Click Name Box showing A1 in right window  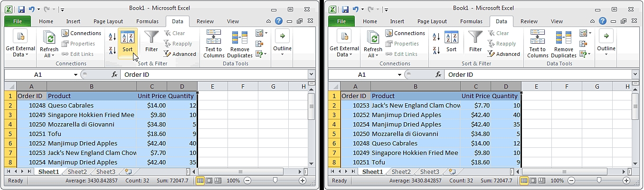pyautogui.click(x=362, y=75)
